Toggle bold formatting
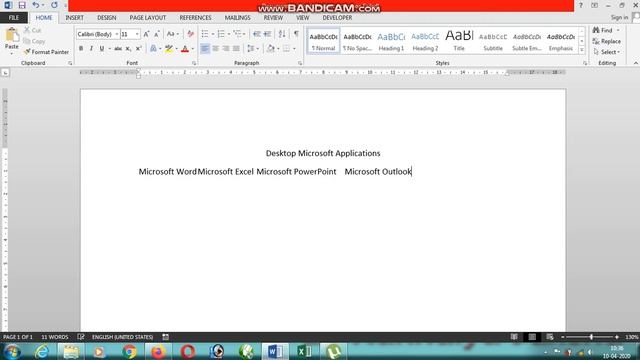The image size is (640, 360). coord(81,49)
